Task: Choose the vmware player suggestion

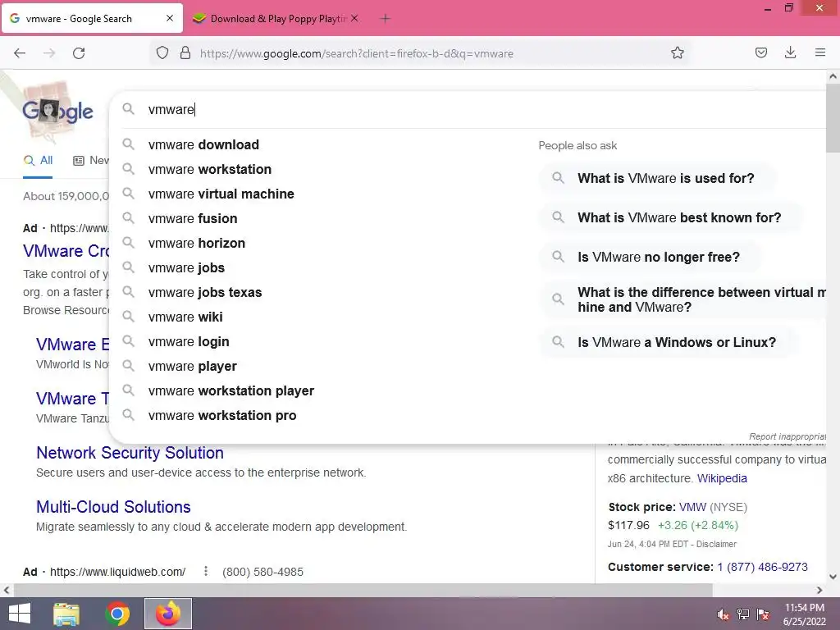Action: coord(192,367)
